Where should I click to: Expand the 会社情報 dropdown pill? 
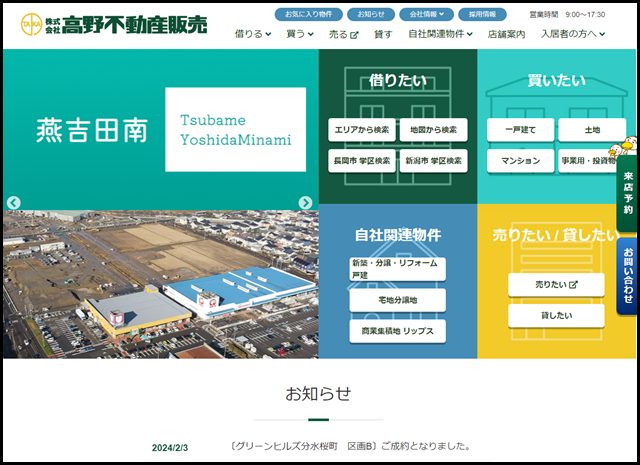(x=427, y=14)
